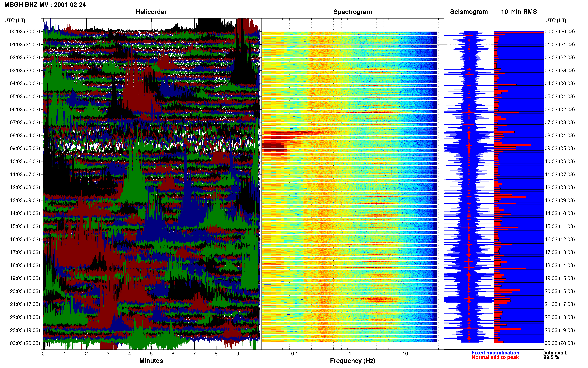The image size is (588, 368).
Task: Click the 01:03 (21:03) label on the Helicorder axis
Action: point(25,45)
